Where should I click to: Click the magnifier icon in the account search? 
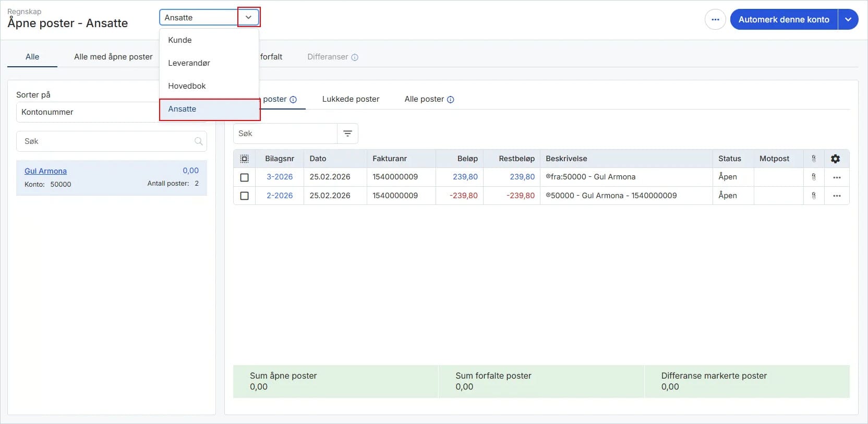[198, 141]
